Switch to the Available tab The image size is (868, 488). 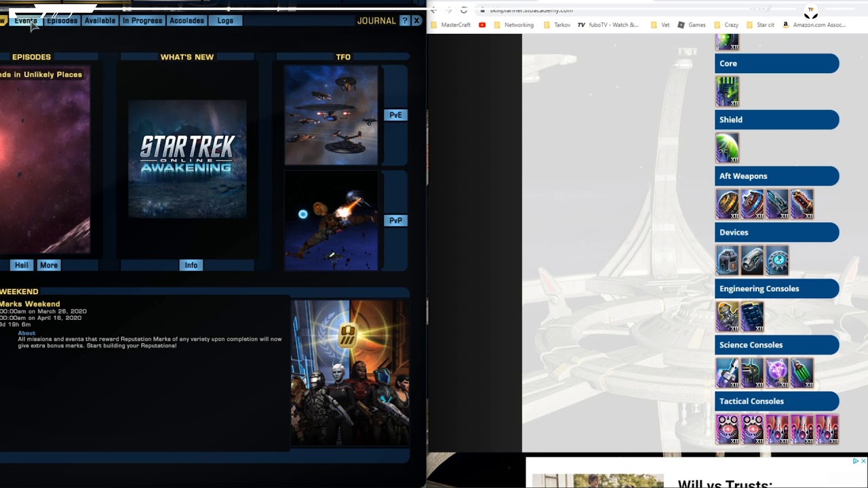pos(100,20)
